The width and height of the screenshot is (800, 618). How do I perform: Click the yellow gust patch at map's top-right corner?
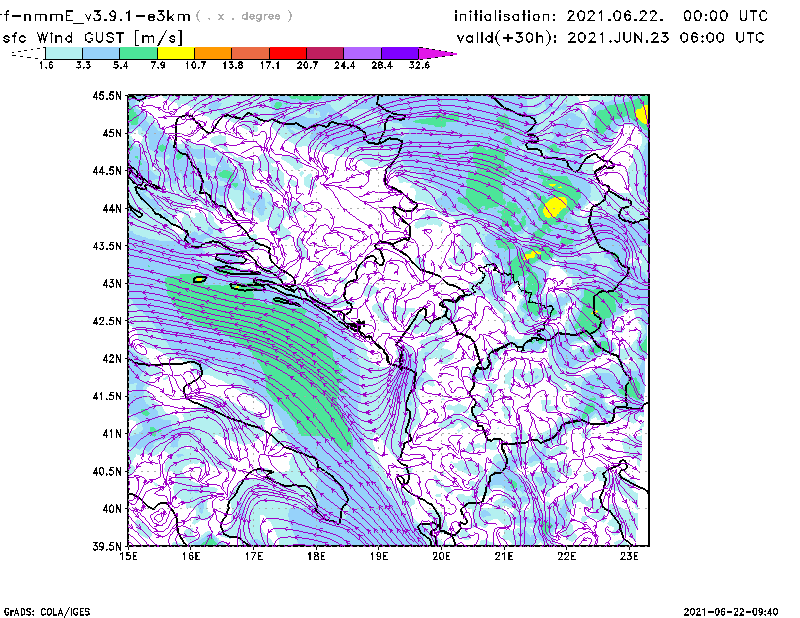point(642,114)
